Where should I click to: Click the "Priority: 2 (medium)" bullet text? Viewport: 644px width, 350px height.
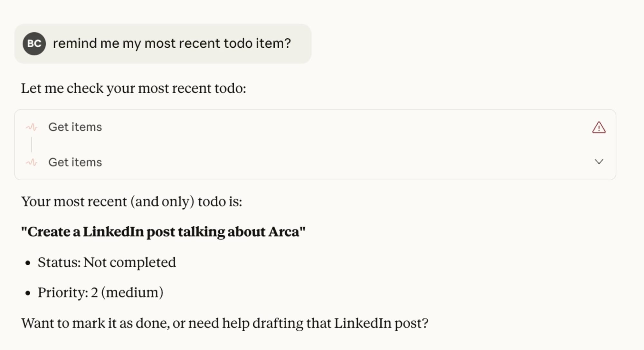coord(100,293)
